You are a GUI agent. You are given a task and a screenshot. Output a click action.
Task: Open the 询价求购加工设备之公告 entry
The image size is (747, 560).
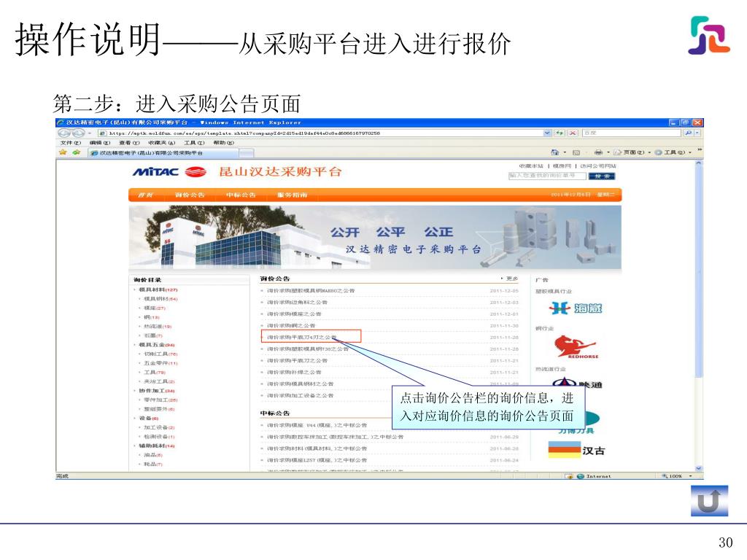[300, 396]
